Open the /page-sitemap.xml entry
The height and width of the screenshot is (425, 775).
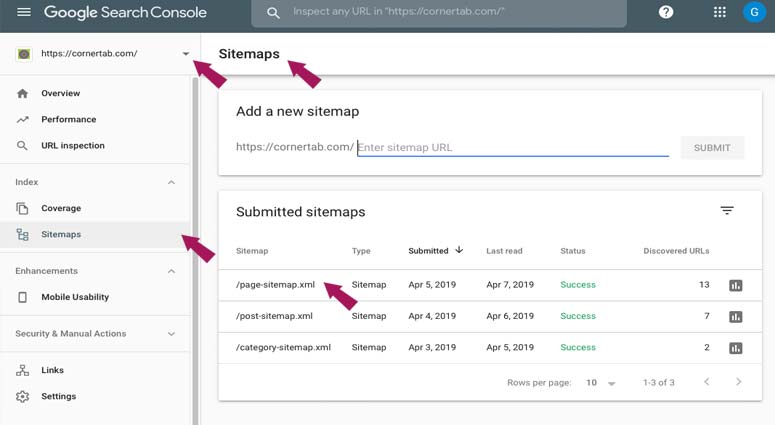[x=276, y=285]
